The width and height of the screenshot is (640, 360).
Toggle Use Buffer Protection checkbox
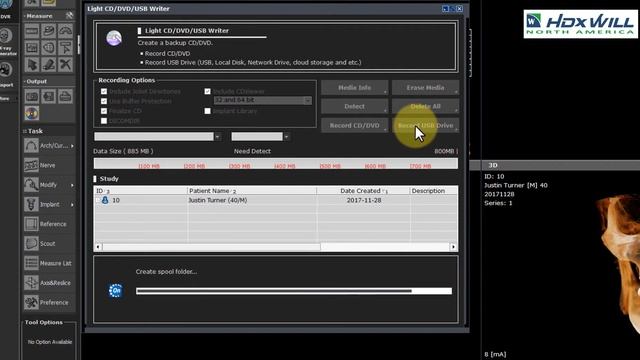click(104, 101)
